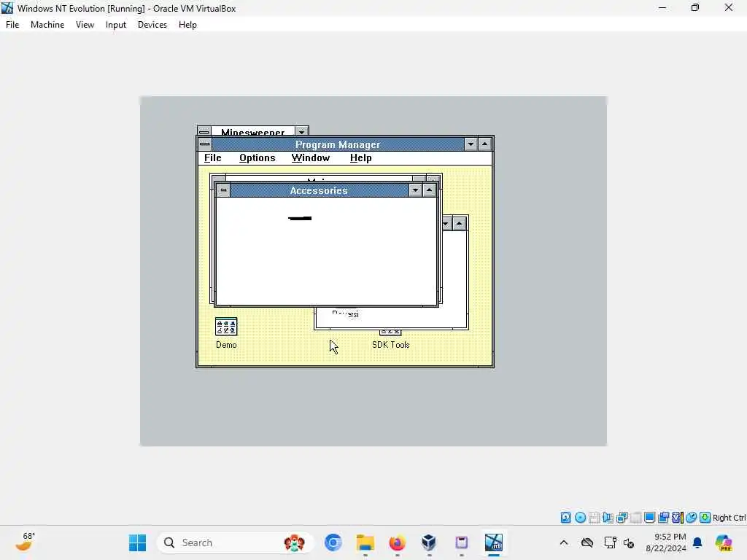747x560 pixels.
Task: Open Program Manager's File menu
Action: pos(212,158)
